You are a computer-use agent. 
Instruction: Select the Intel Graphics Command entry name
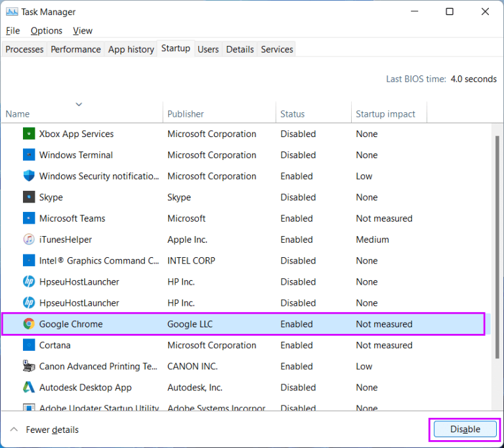coord(99,260)
